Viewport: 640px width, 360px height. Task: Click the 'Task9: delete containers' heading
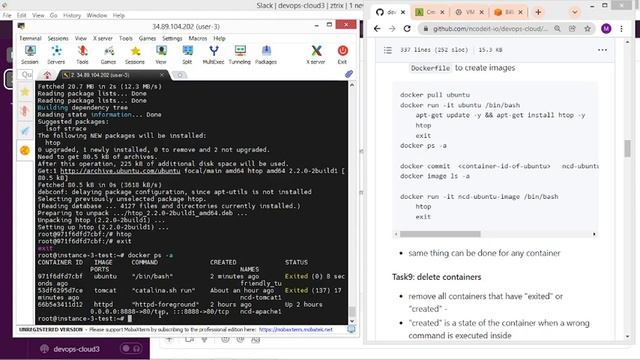click(x=436, y=277)
